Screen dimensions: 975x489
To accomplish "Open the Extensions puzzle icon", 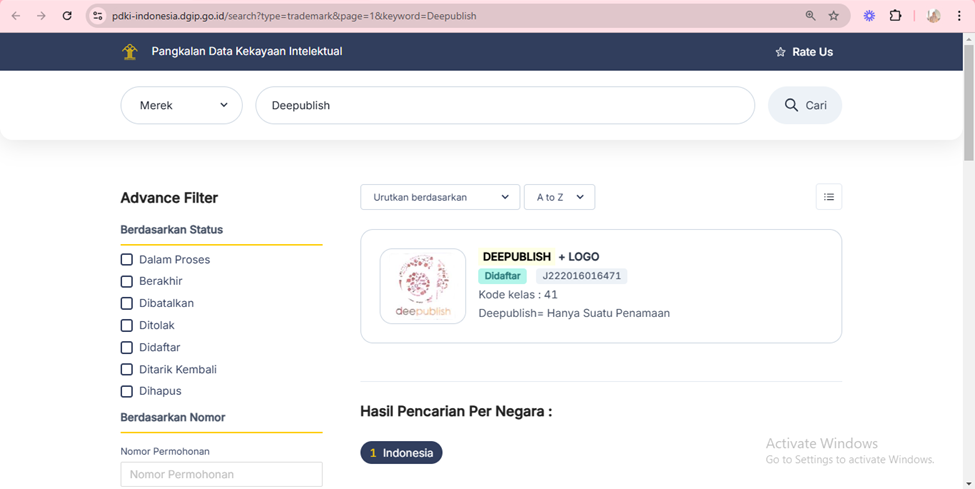I will tap(895, 16).
